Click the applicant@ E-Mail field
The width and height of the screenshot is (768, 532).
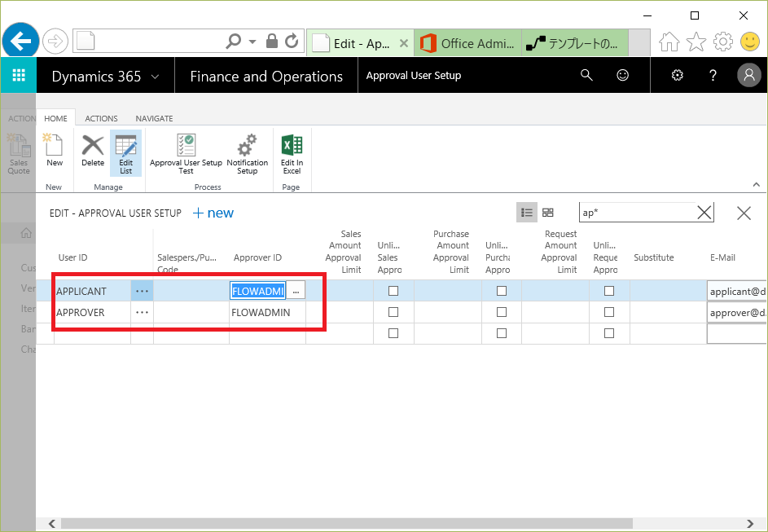[737, 291]
